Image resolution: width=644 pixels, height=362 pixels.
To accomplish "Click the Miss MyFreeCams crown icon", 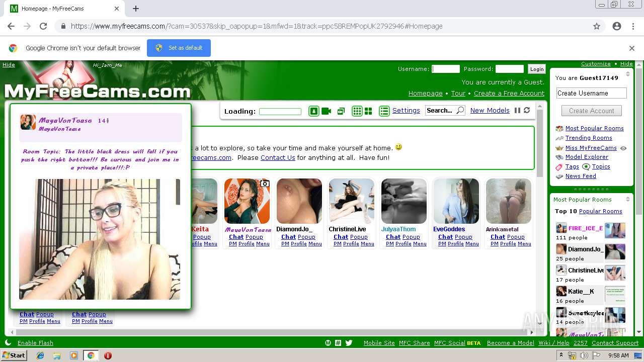I will pos(559,148).
